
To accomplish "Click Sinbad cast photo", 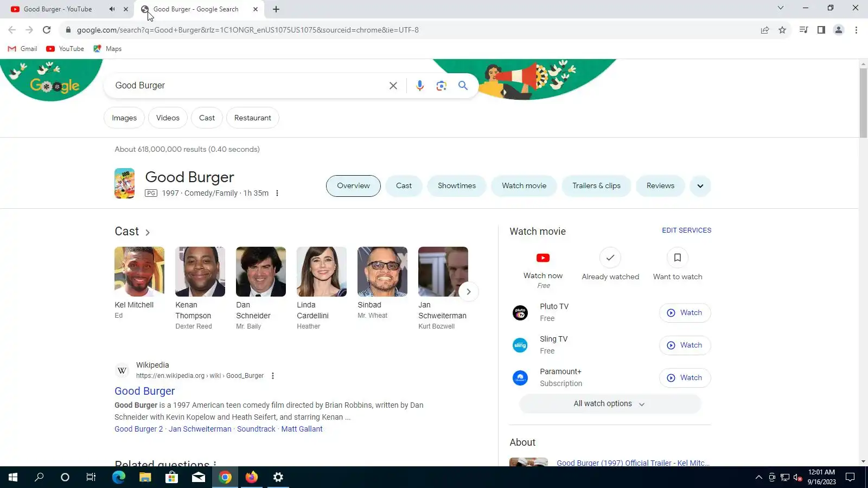I will (382, 272).
